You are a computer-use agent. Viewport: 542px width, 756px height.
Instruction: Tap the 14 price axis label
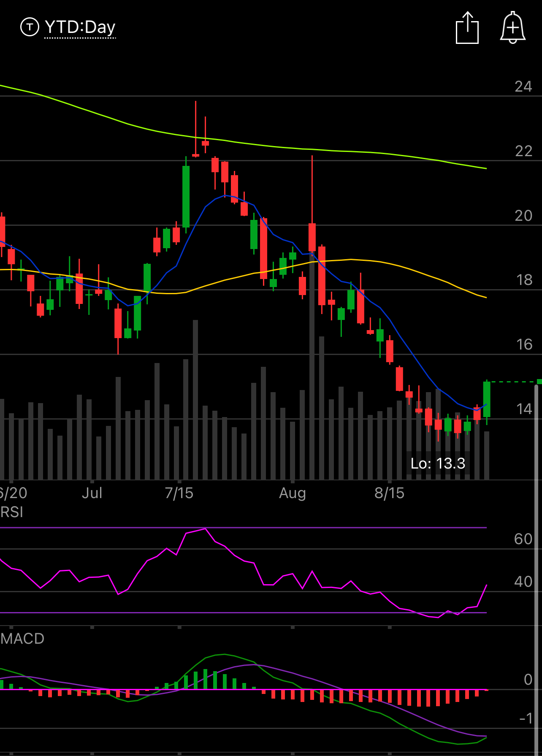[524, 409]
